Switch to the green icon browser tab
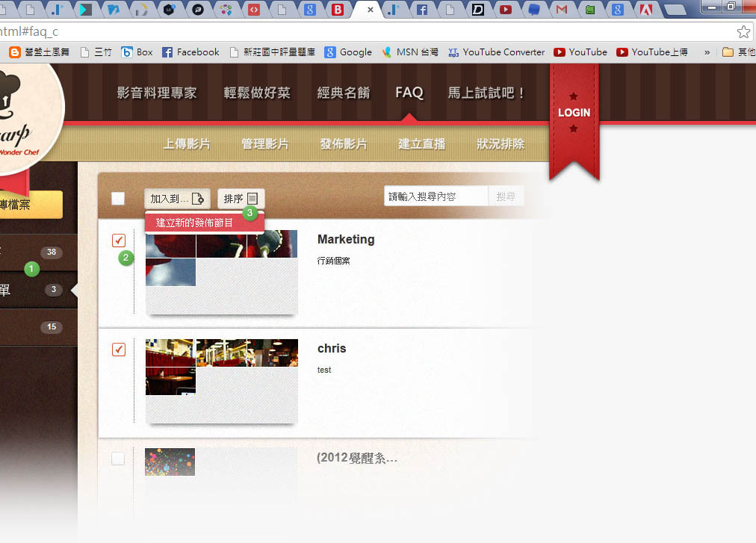Screen dimensions: 756x543 coord(589,10)
